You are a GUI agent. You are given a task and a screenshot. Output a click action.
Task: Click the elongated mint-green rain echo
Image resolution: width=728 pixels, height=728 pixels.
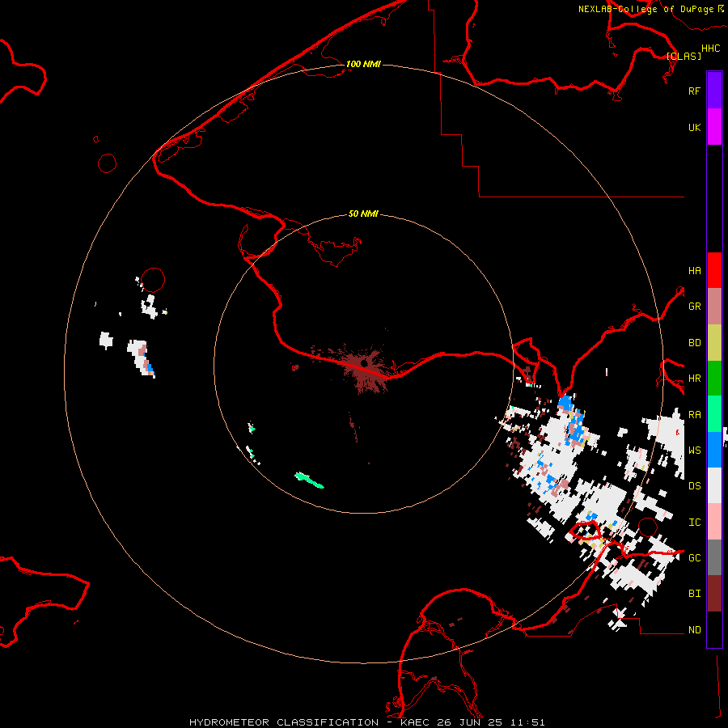[x=309, y=480]
